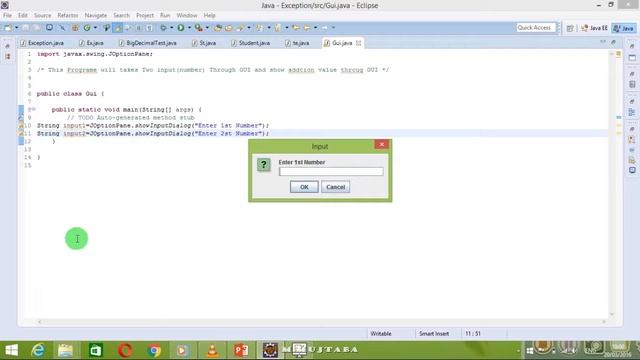
Task: Switch to the St.java tab
Action: point(204,43)
